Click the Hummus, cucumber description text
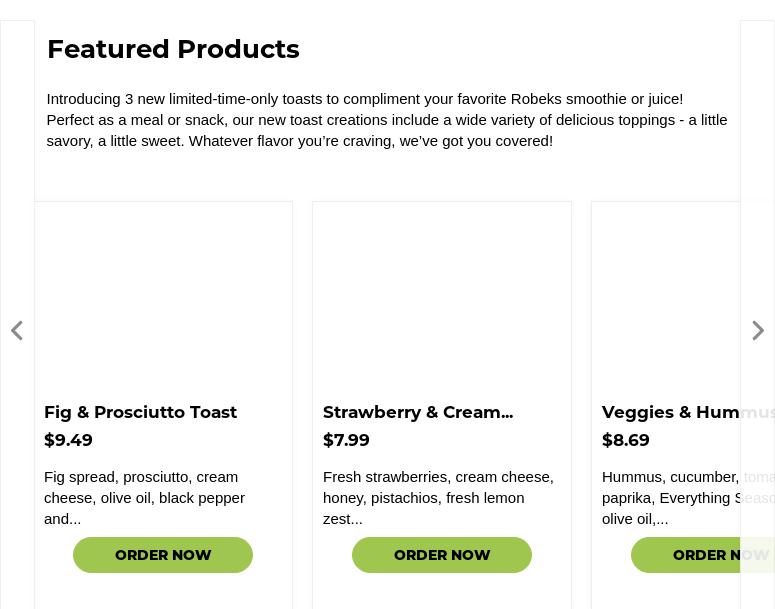 (672, 497)
